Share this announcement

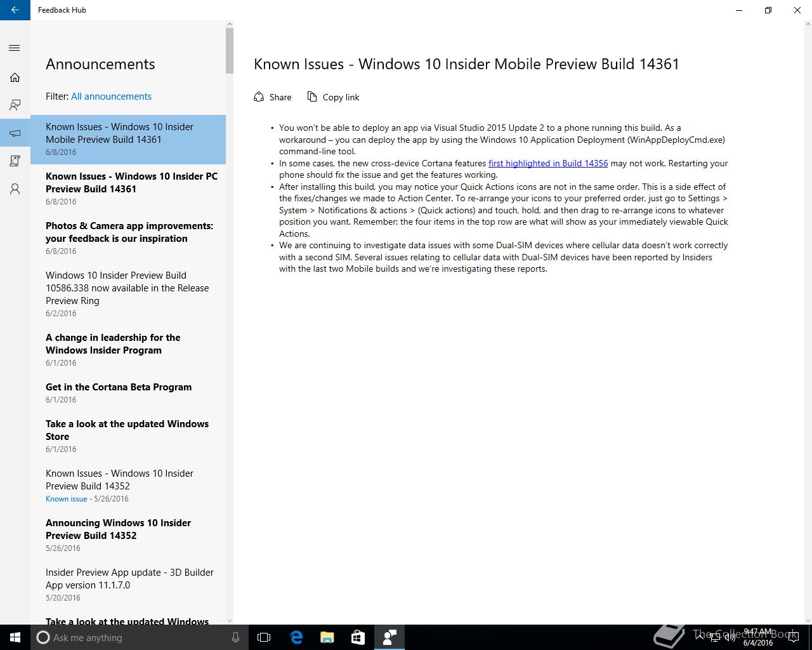(273, 97)
